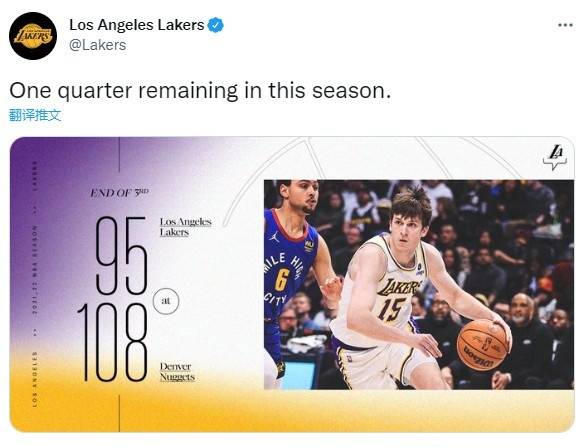Viewport: 584px width, 447px height.
Task: Click the Lakers score 95
Action: pyautogui.click(x=121, y=256)
